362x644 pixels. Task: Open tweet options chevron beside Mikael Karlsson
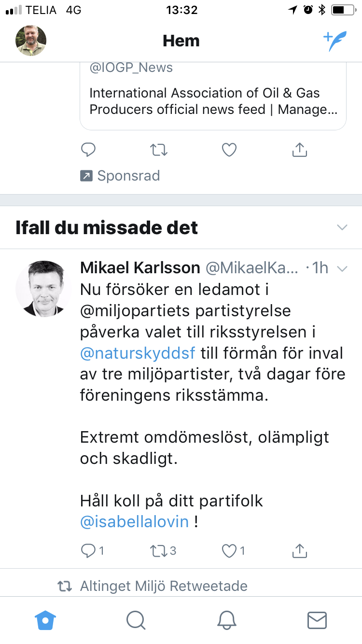click(x=342, y=269)
